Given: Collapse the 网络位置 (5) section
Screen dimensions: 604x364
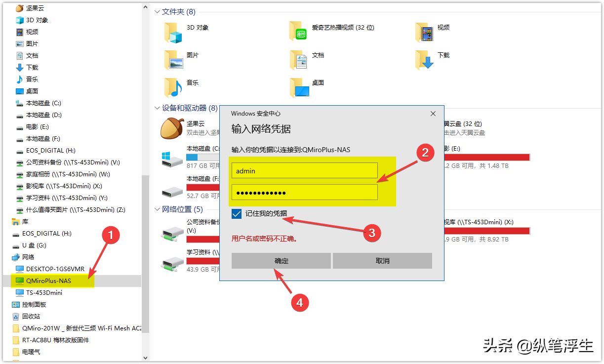Looking at the screenshot, I should tap(158, 209).
